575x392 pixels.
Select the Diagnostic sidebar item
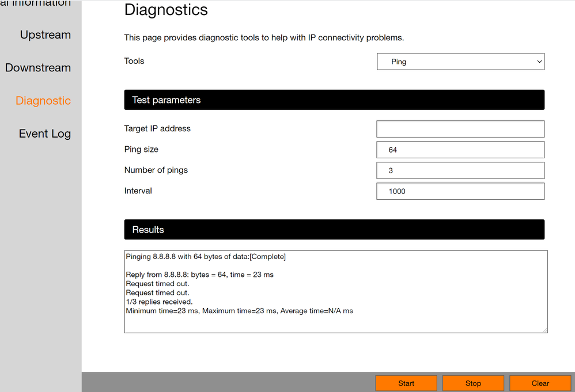(43, 101)
